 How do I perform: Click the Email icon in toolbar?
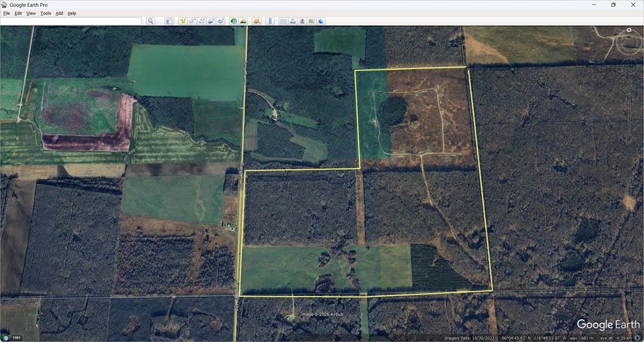click(x=284, y=21)
